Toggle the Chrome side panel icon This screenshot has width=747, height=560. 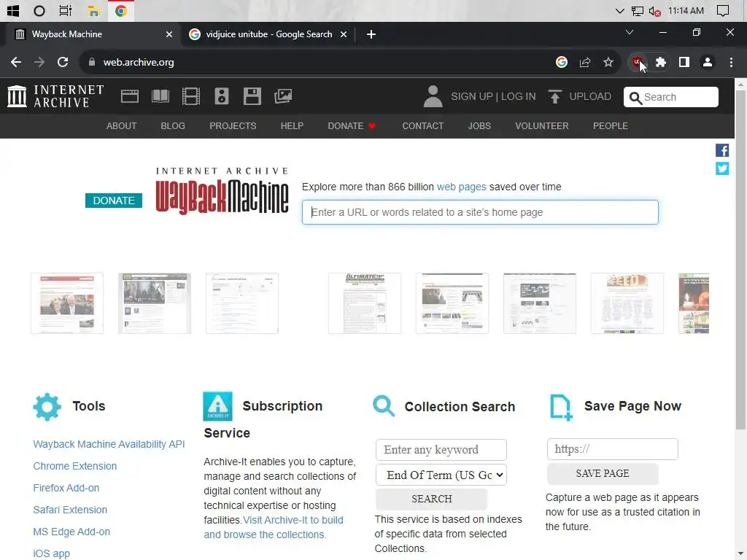(x=684, y=62)
